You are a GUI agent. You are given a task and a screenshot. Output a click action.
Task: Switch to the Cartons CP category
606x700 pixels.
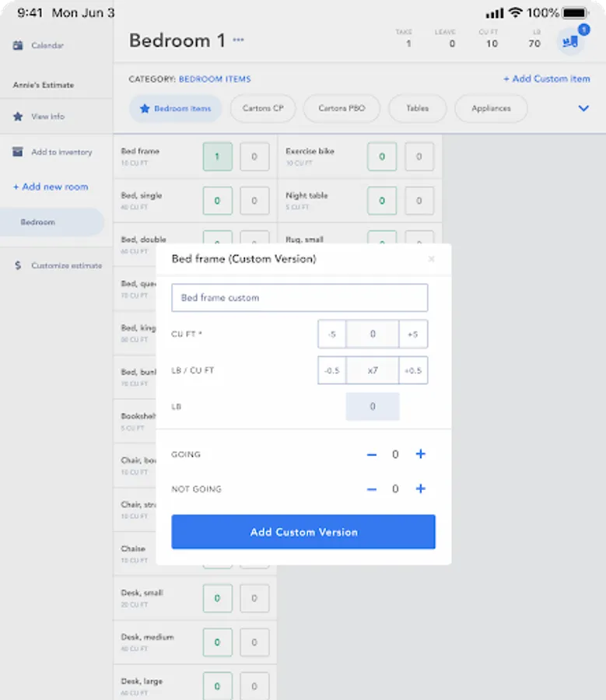(263, 108)
